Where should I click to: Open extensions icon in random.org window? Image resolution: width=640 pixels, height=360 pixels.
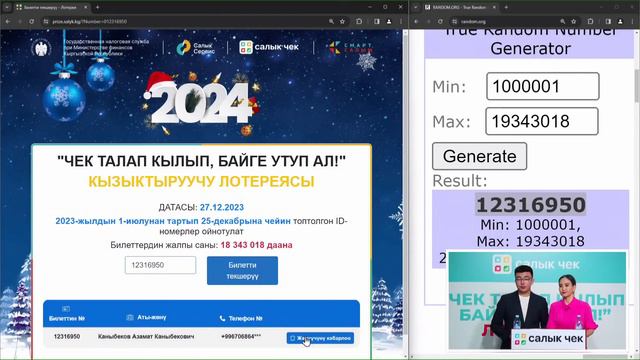coord(590,21)
